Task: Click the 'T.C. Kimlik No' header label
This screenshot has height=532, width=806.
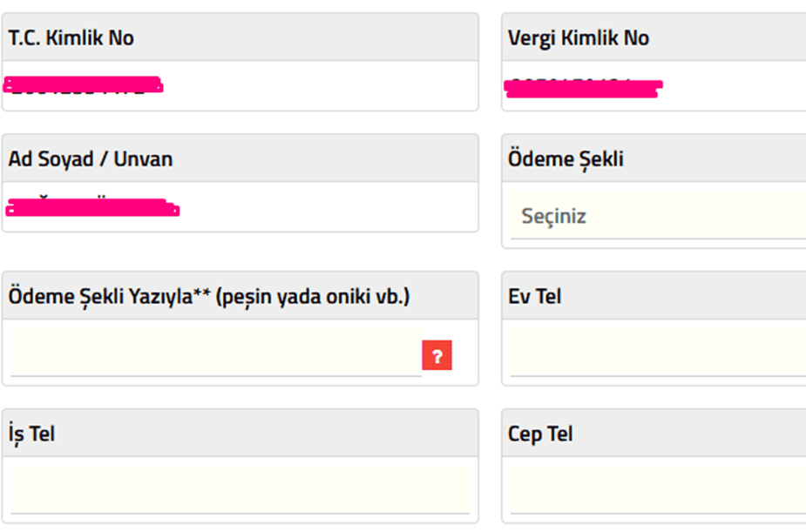Action: pos(71,38)
